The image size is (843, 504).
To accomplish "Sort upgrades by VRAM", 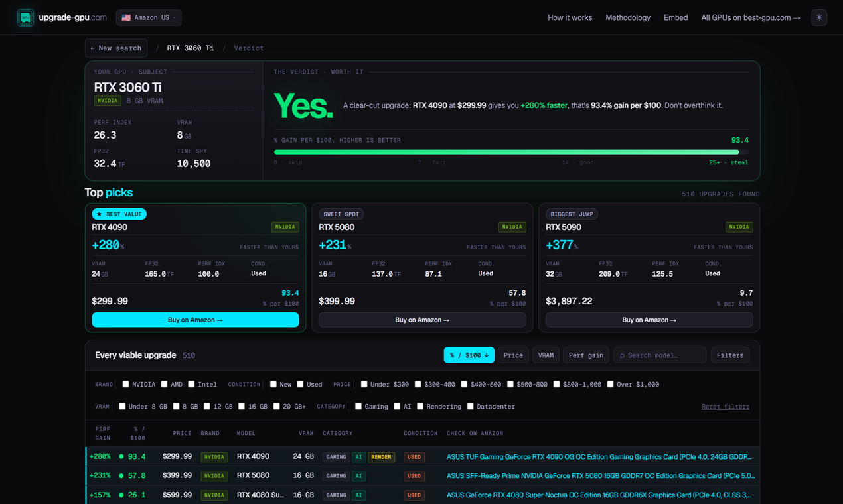I will [546, 355].
